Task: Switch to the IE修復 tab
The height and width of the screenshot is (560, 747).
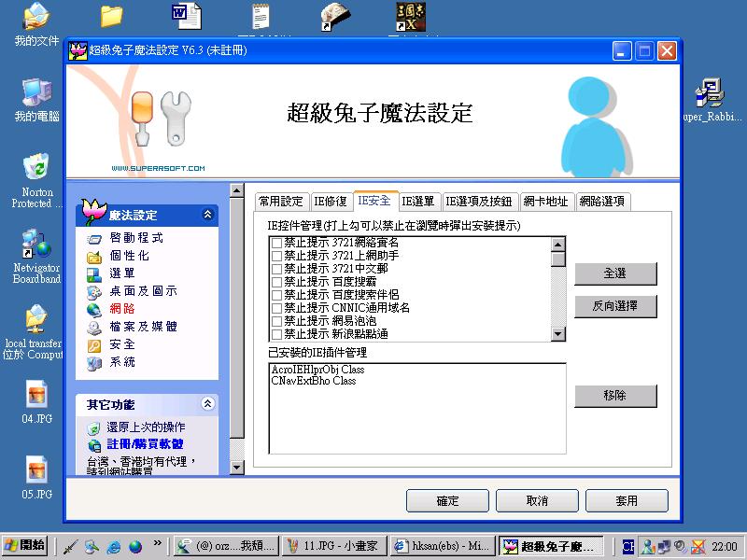Action: click(331, 202)
